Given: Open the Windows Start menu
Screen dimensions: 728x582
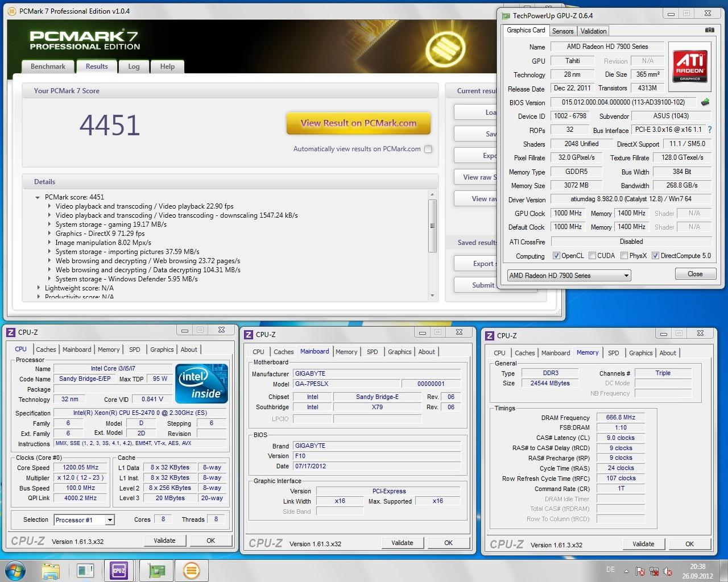Looking at the screenshot, I should tap(15, 570).
